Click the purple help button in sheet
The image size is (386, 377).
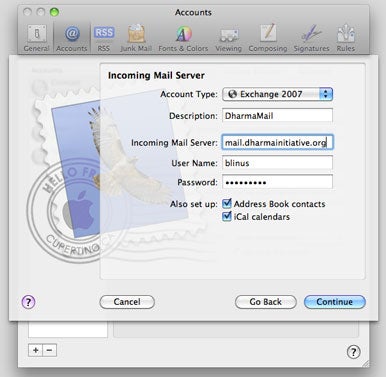point(28,302)
